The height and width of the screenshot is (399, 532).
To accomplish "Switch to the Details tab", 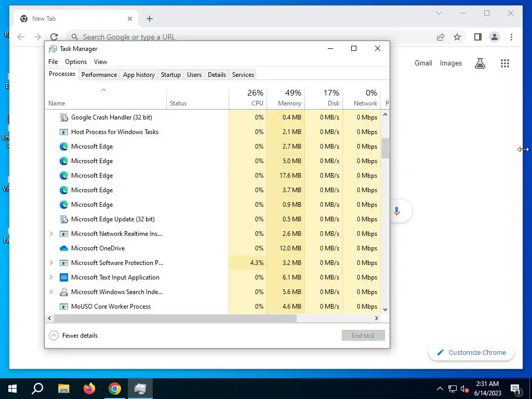I will (x=217, y=75).
